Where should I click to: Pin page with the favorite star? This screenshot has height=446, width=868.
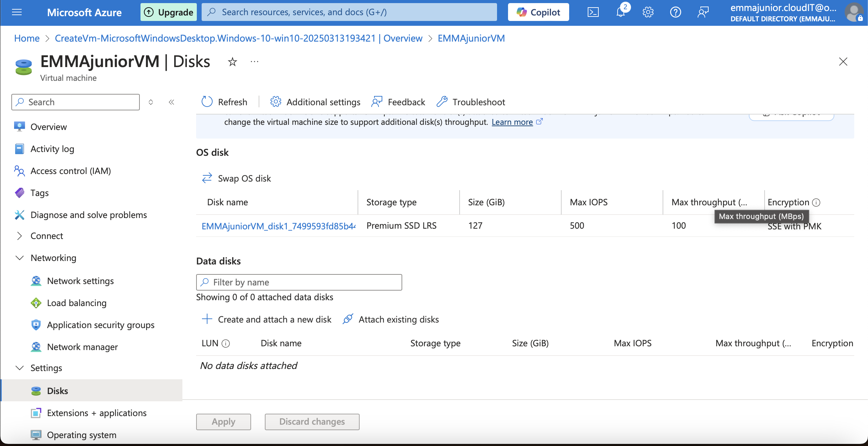pos(233,62)
